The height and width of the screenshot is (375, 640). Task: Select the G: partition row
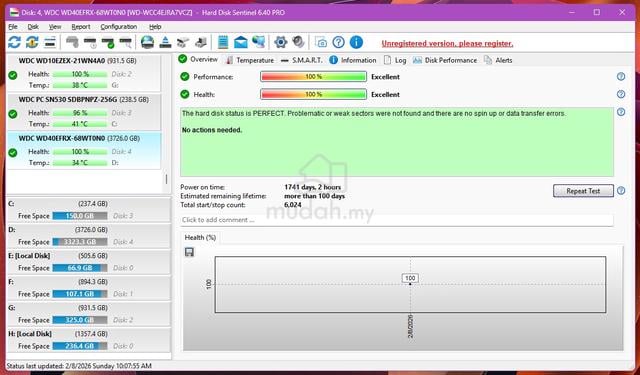89,314
